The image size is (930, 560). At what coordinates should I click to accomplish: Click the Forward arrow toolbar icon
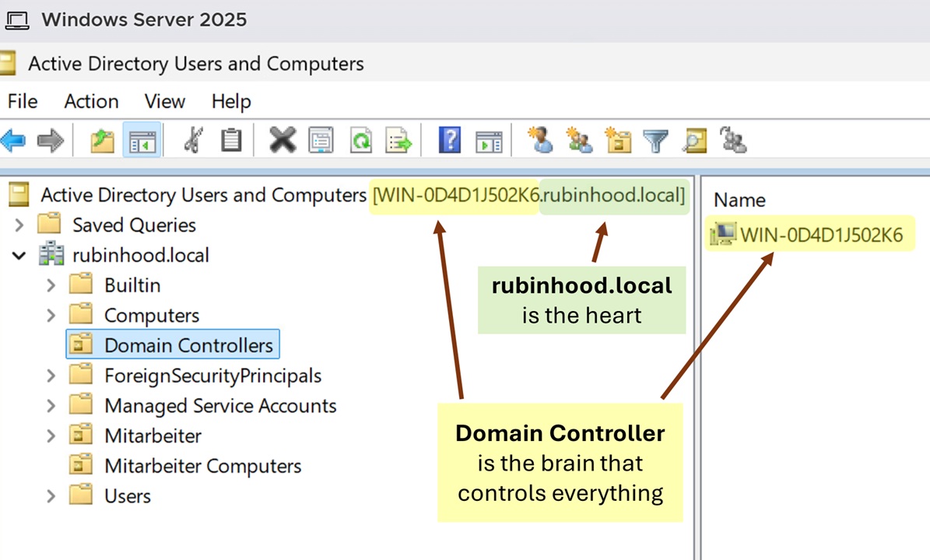51,141
